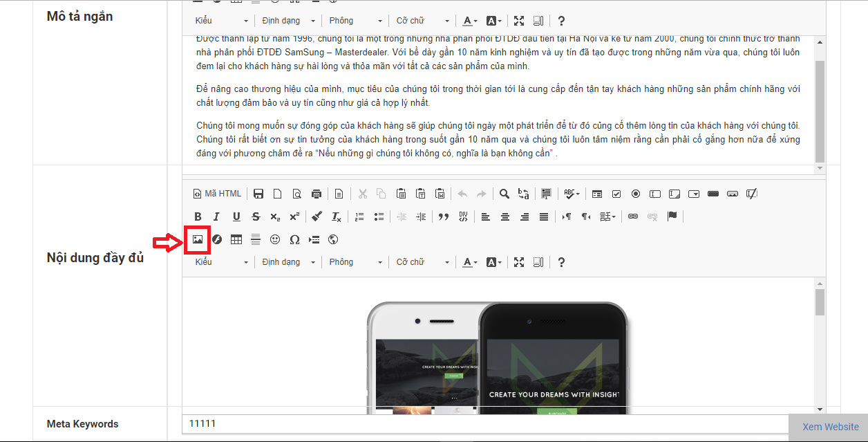Choose Paste as plain text icon
This screenshot has width=868, height=442.
pyautogui.click(x=420, y=194)
